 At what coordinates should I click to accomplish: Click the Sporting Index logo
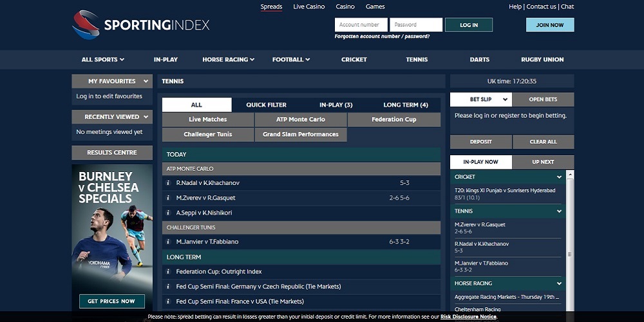[x=141, y=24]
